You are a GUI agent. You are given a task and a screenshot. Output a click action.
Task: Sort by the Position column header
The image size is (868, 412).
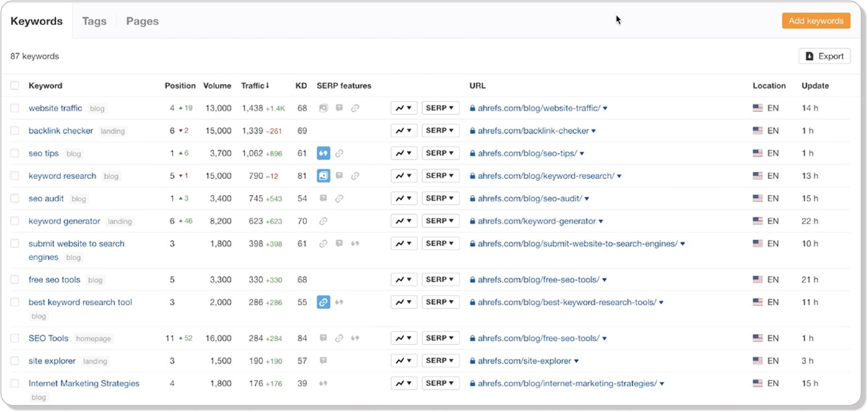(180, 86)
